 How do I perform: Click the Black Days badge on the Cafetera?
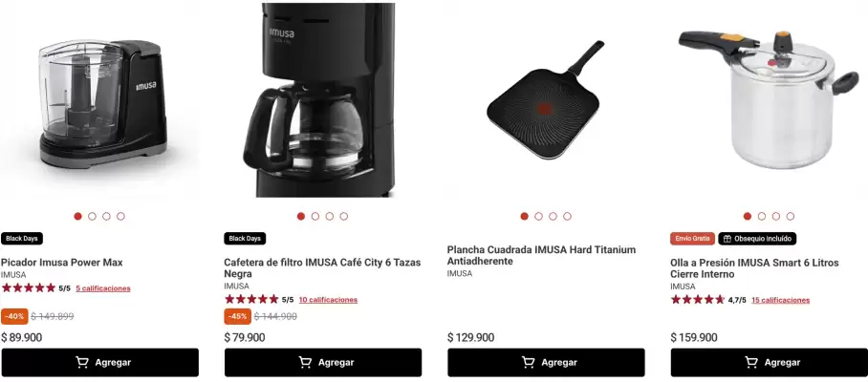click(245, 239)
